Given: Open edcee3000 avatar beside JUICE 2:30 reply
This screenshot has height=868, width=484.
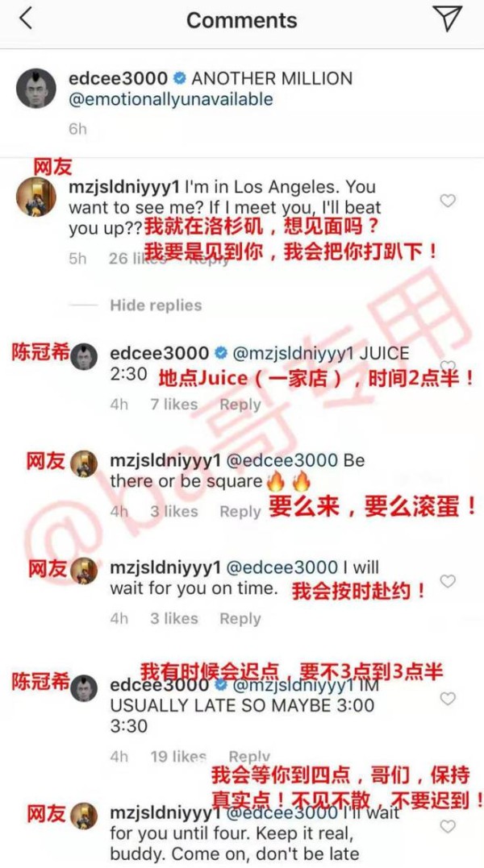Looking at the screenshot, I should [84, 356].
